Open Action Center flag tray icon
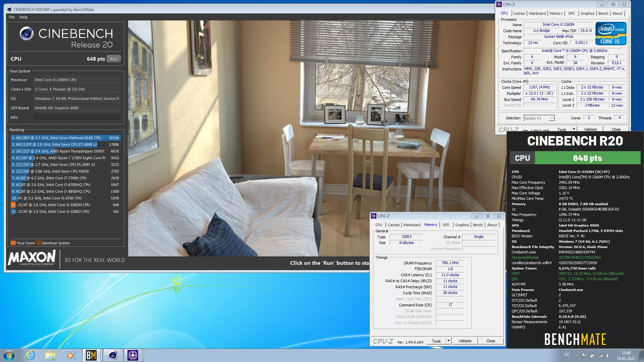Screen dimensions: 644x362 pyautogui.click(x=584, y=355)
